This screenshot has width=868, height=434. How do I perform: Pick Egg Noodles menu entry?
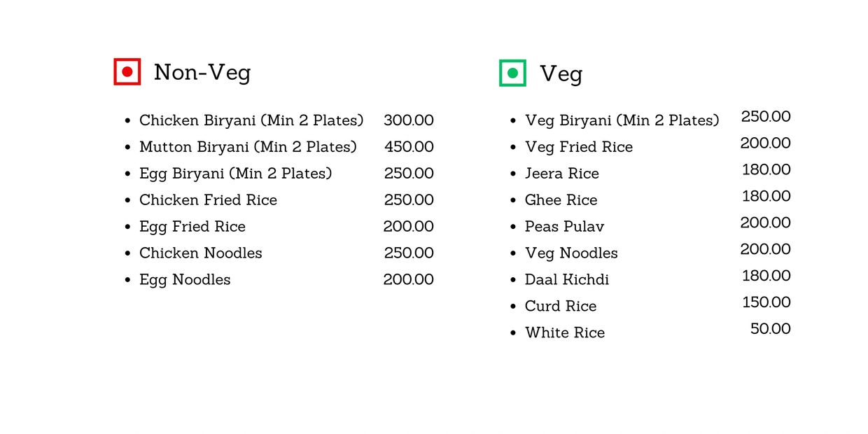tap(185, 280)
